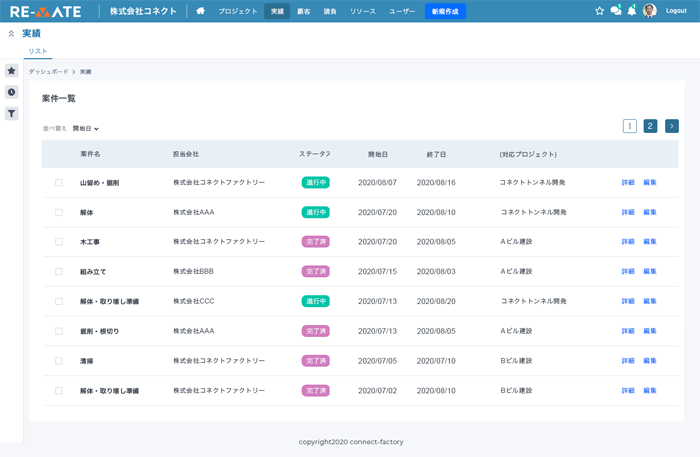Open favorites star icon in top bar
This screenshot has height=457, width=700.
tap(599, 11)
